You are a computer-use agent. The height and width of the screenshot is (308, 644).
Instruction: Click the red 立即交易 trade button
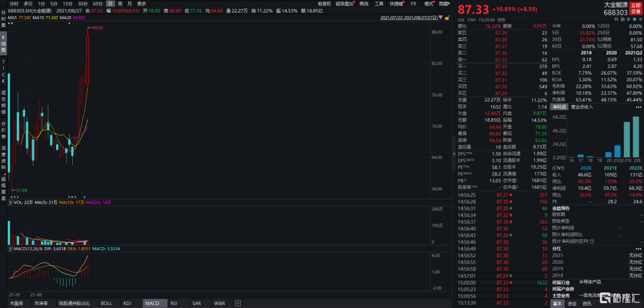(636, 10)
